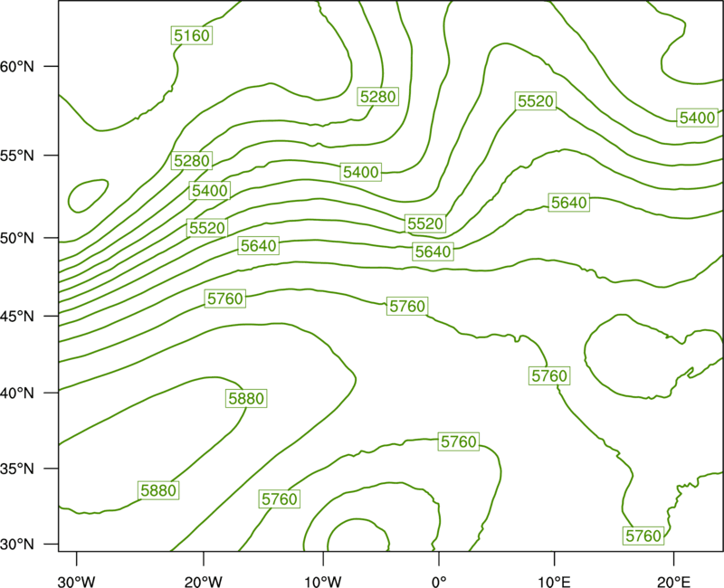Viewport: 724px width, 588px height.
Task: Click the 50°N latitude axis label
Action: click(x=17, y=238)
